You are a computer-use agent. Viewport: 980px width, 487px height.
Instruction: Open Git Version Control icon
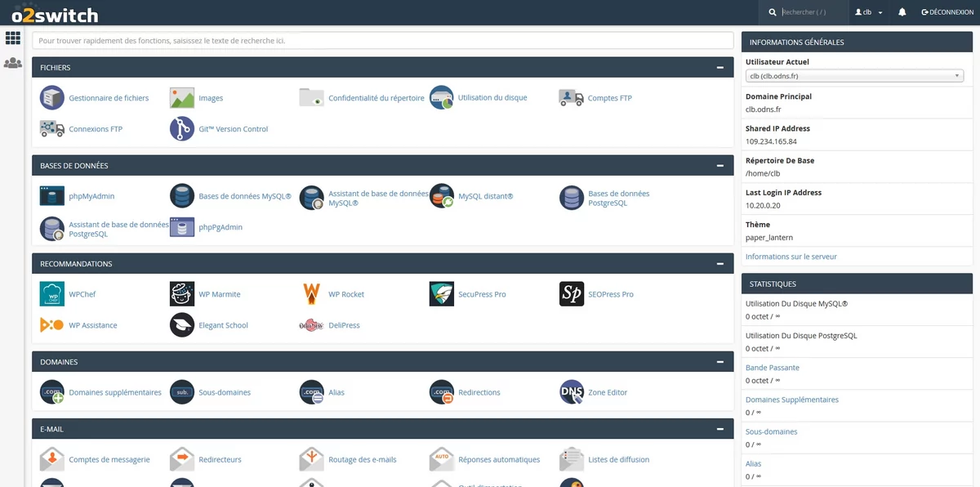pyautogui.click(x=182, y=129)
